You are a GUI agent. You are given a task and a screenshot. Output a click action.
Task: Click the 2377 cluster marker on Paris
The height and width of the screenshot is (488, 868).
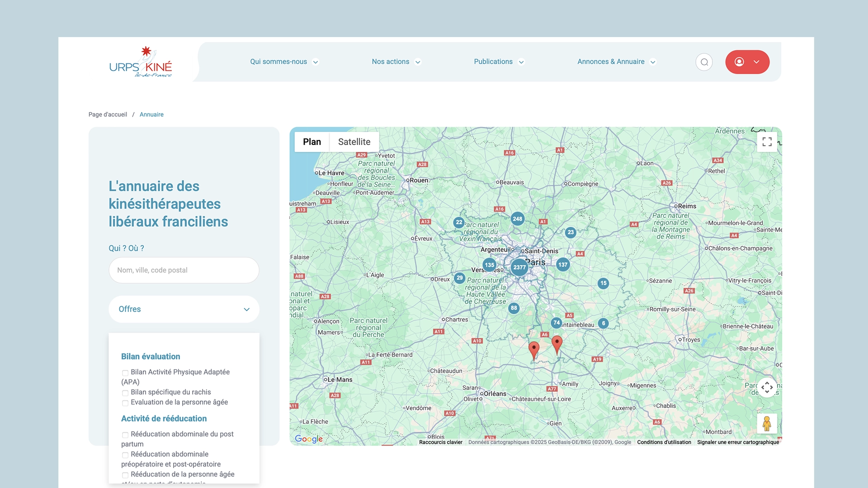[519, 267]
